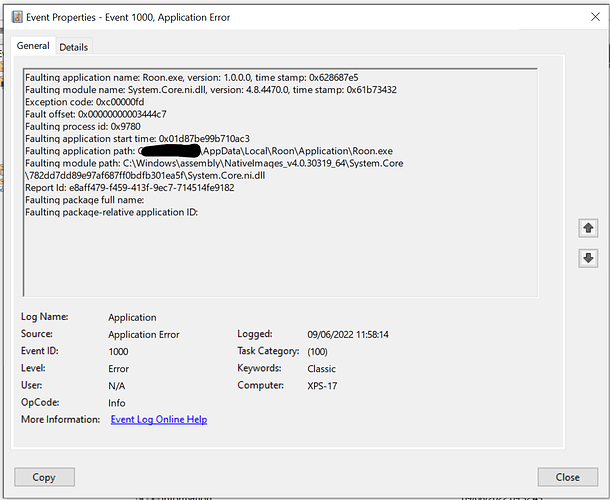Switch to the Details tab

pos(74,47)
